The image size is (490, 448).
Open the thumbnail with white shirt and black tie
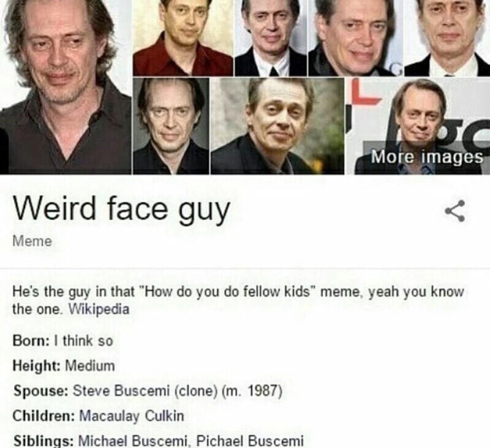(x=271, y=38)
